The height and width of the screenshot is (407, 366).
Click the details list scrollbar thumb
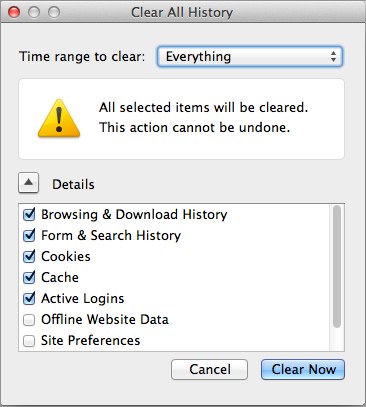pos(337,267)
